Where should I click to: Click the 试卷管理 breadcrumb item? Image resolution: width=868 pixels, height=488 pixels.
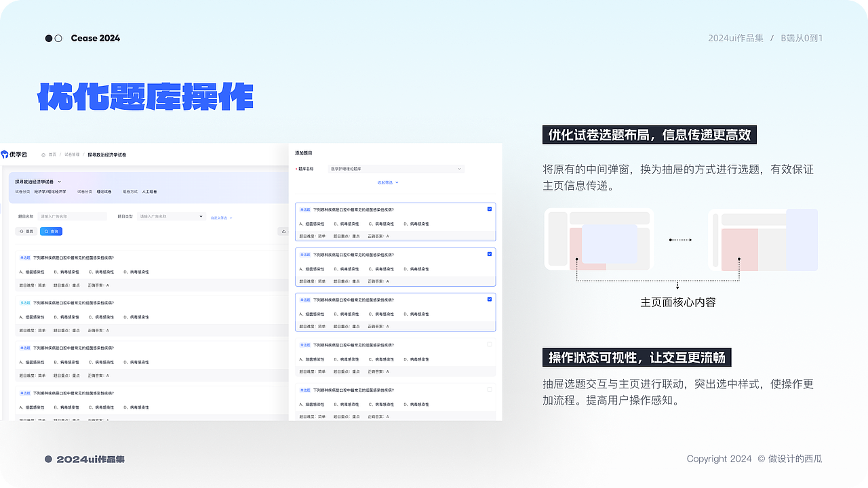(x=72, y=154)
